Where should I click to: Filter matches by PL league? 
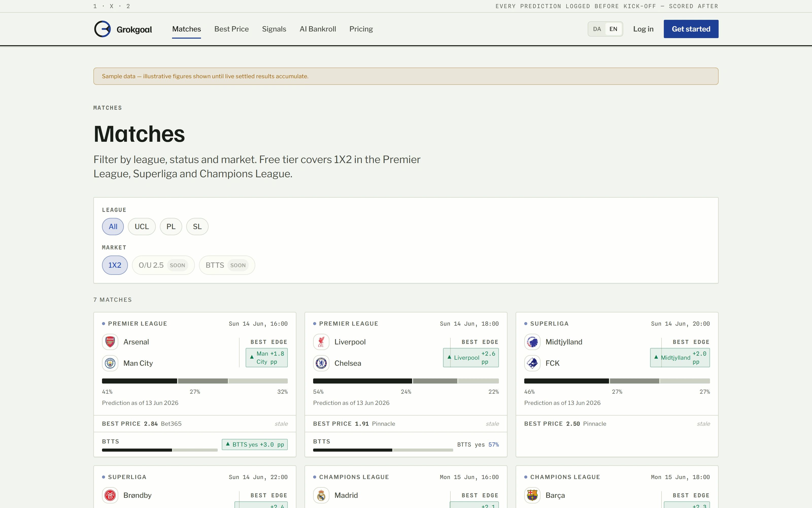(x=171, y=227)
